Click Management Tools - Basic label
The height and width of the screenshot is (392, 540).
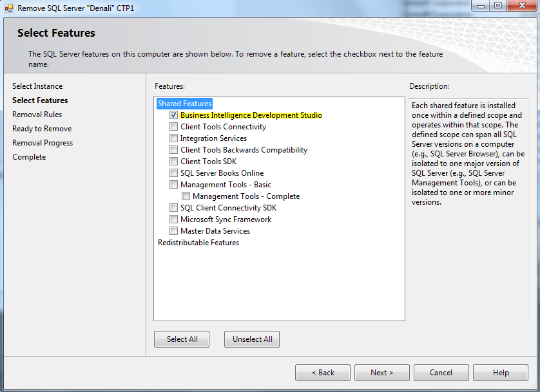click(226, 185)
